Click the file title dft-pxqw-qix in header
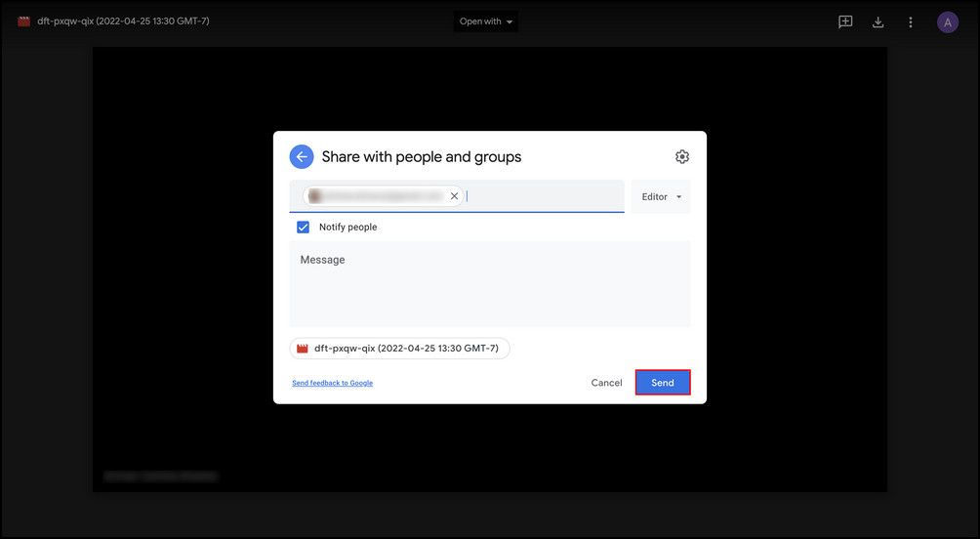This screenshot has width=980, height=539. coord(123,21)
